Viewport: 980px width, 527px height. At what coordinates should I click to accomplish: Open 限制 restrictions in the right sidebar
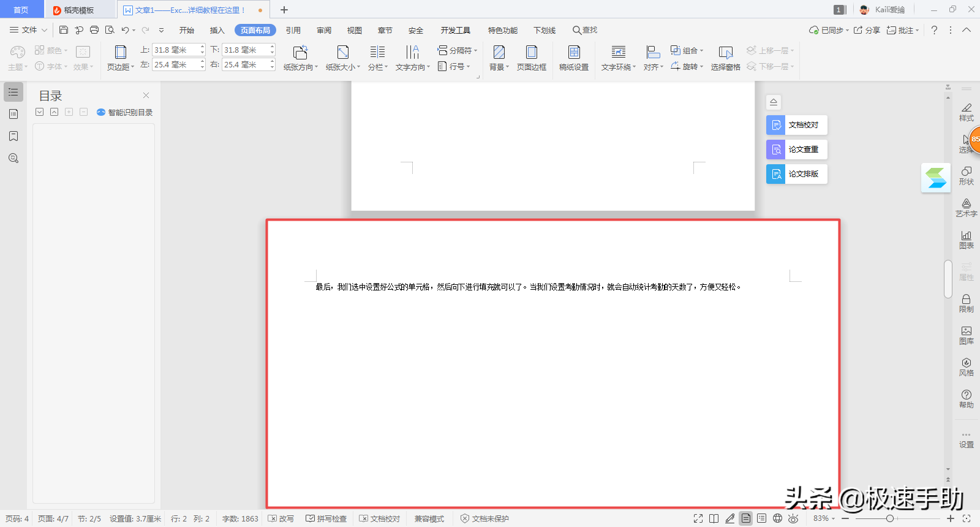[967, 303]
